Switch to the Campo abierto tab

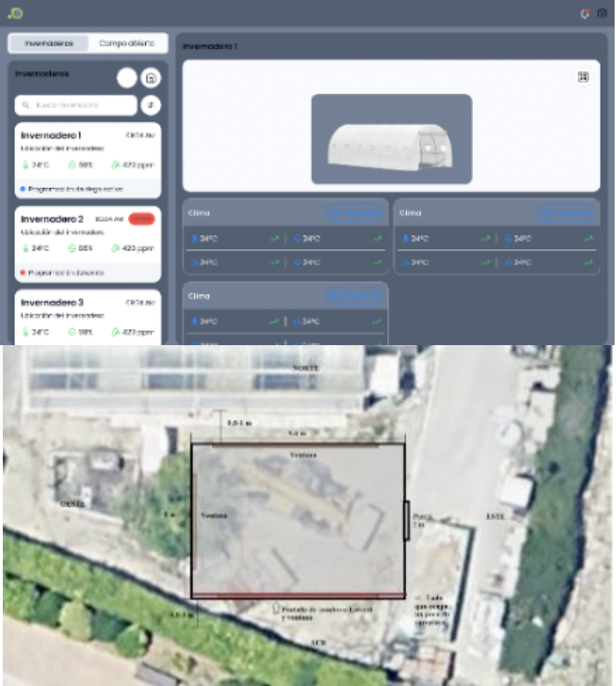[127, 43]
